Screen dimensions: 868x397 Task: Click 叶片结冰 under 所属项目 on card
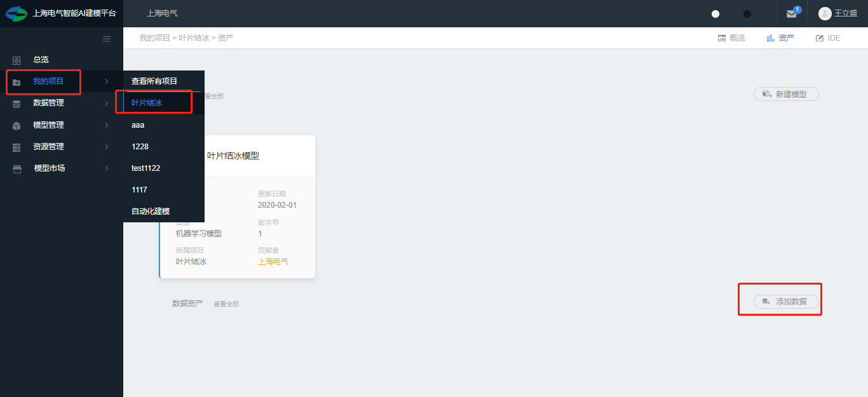191,262
